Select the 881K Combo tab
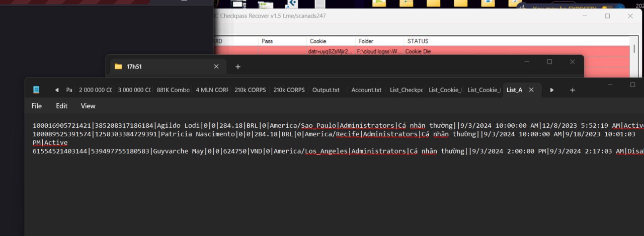This screenshot has height=236, width=644. coord(173,90)
